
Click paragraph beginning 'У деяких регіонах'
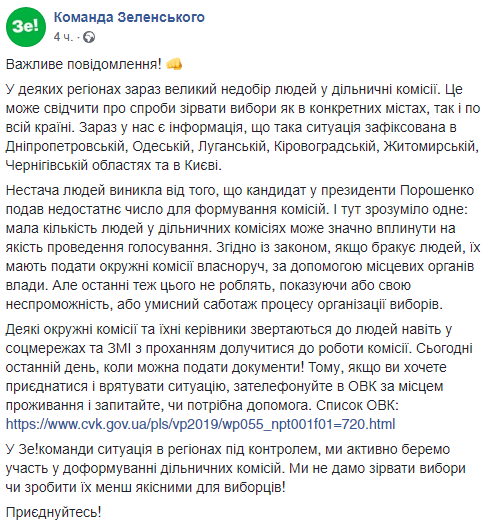(243, 127)
